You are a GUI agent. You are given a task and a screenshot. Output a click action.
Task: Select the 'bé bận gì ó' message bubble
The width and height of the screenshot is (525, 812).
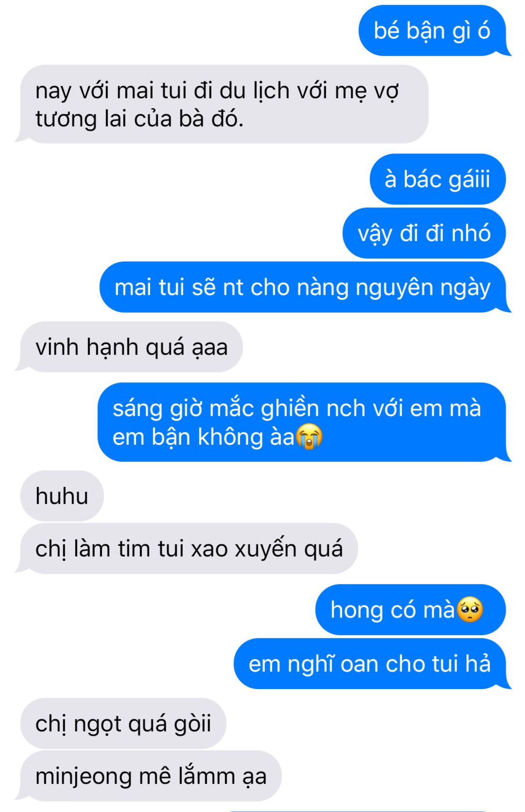click(435, 31)
